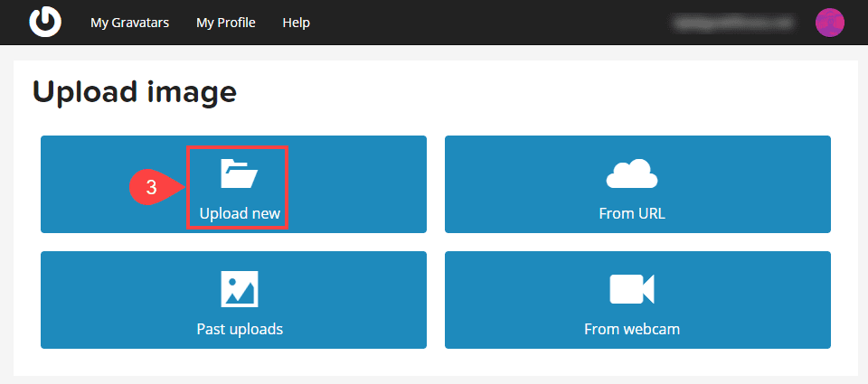
Task: Select the 'Past uploads' text label
Action: 240,329
